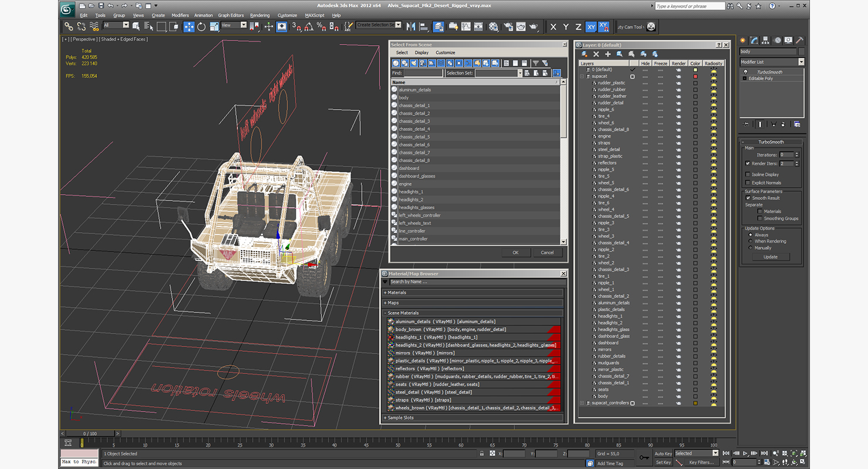Click OK in Select From Scene dialog

[x=516, y=253]
